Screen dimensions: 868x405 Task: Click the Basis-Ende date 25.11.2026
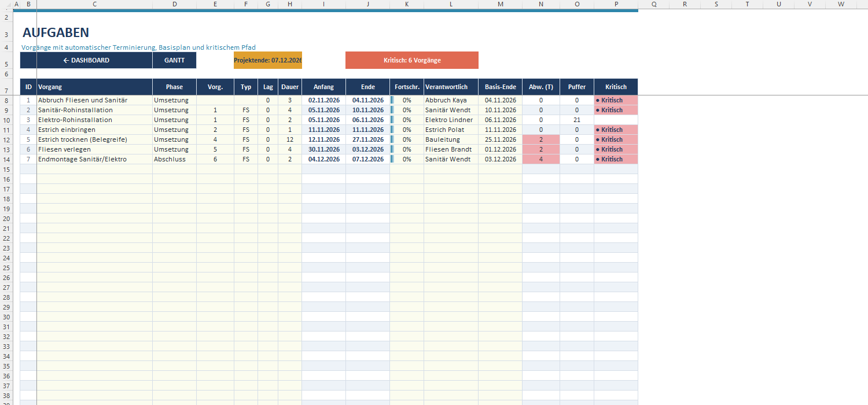[501, 139]
